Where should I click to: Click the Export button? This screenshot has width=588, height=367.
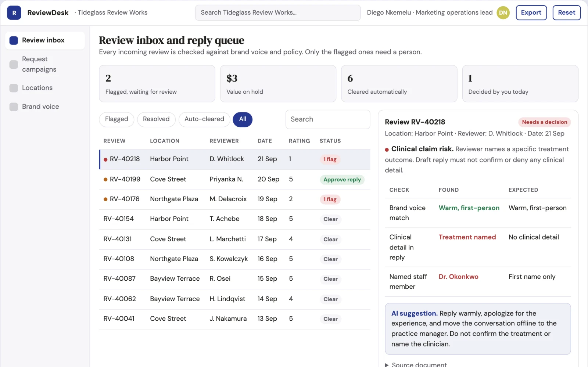(531, 13)
